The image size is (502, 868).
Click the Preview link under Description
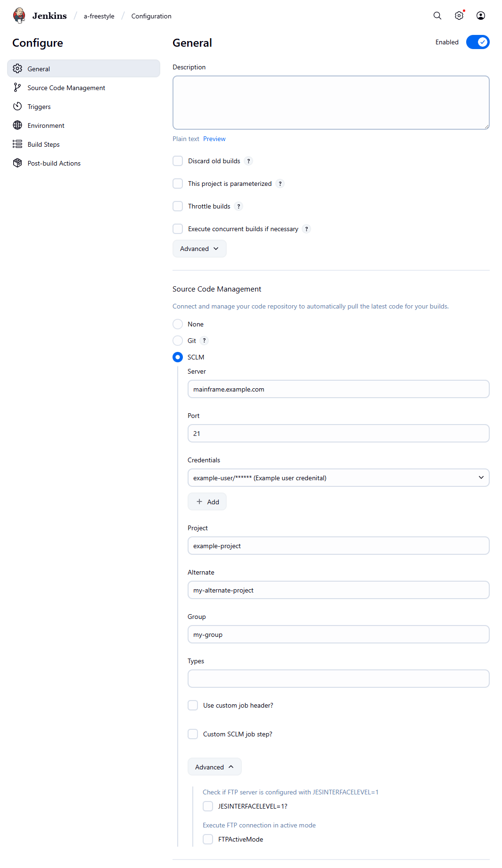point(214,139)
